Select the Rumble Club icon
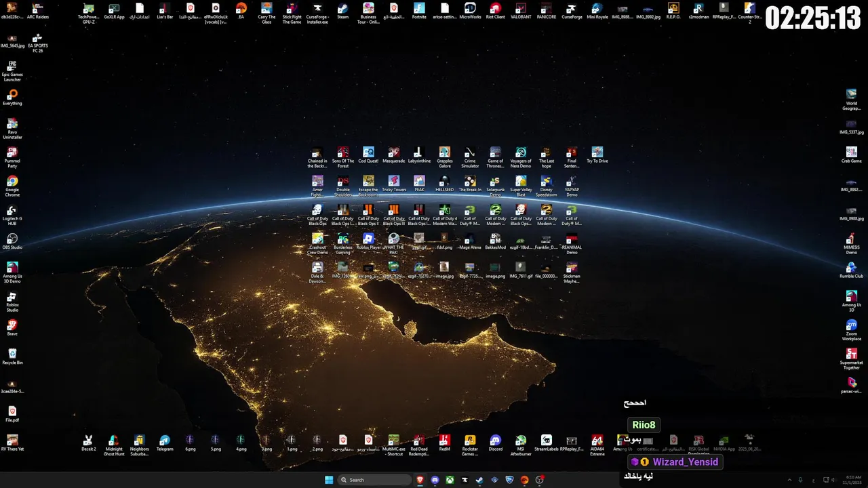The image size is (868, 488). (x=851, y=270)
